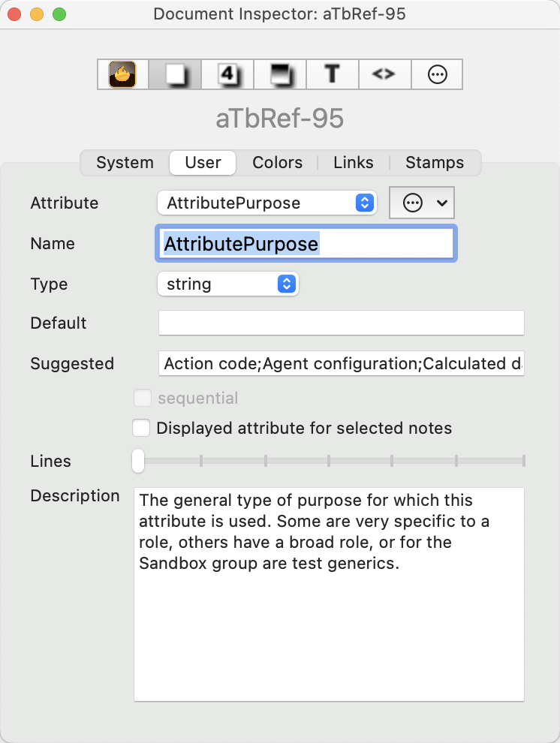This screenshot has width=560, height=743.
Task: Open the Attribute popup showing AttributePurpose
Action: 266,203
